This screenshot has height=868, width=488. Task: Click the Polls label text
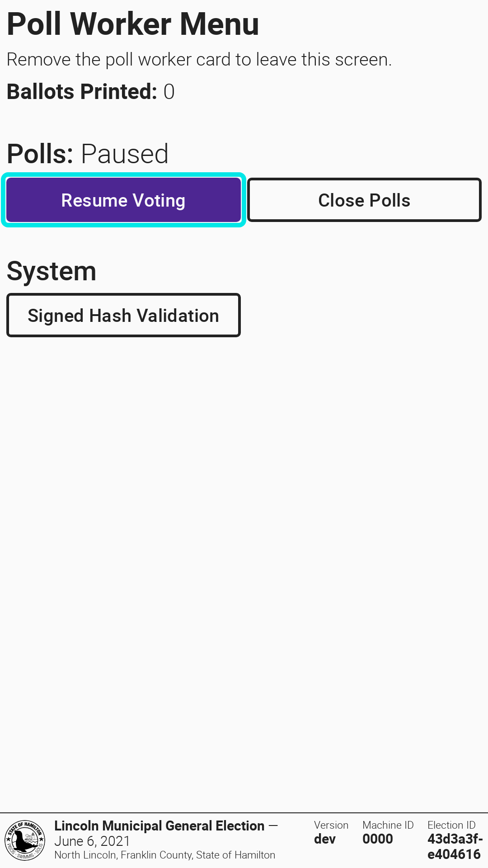[x=40, y=154]
